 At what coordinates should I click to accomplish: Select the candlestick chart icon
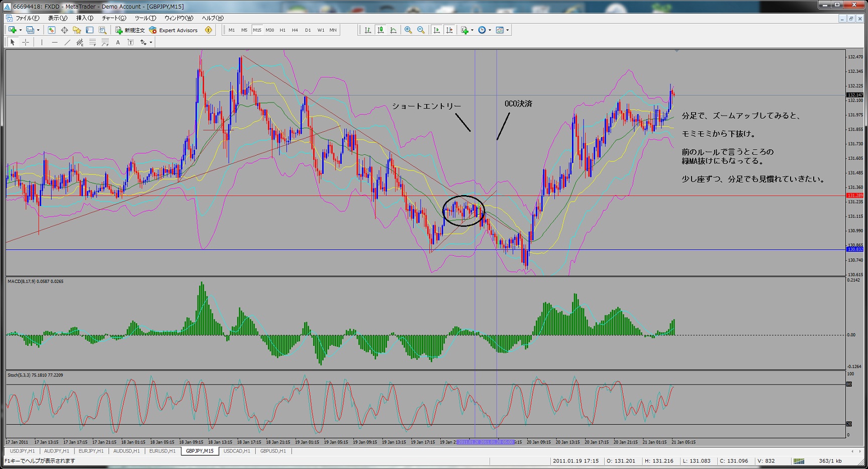[380, 30]
